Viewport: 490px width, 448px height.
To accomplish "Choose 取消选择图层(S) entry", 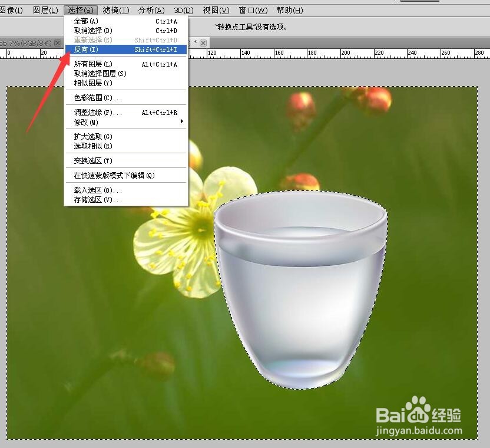I will coord(126,74).
